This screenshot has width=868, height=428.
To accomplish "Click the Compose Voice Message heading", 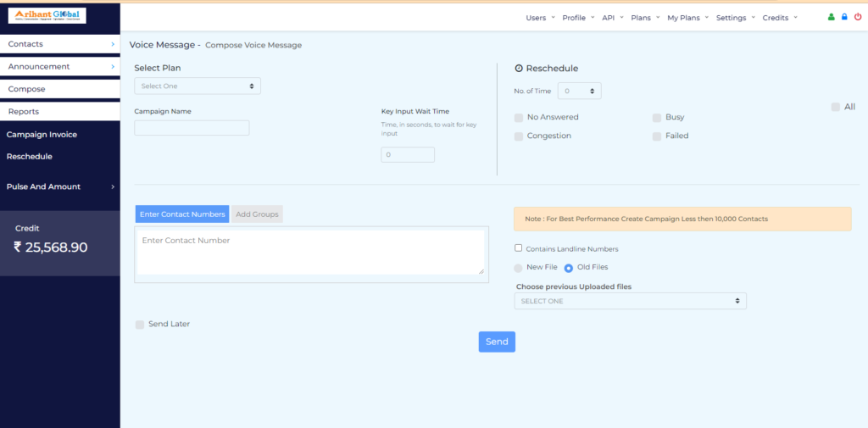I will [253, 46].
